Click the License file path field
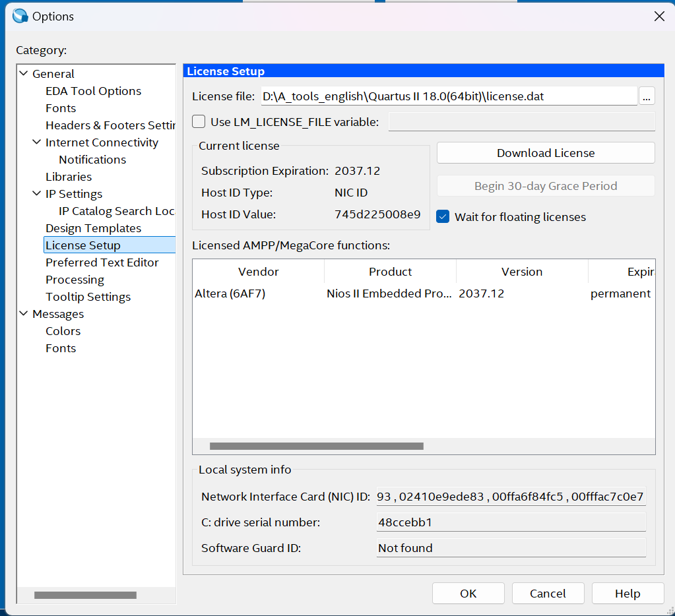The image size is (675, 616). coord(449,96)
